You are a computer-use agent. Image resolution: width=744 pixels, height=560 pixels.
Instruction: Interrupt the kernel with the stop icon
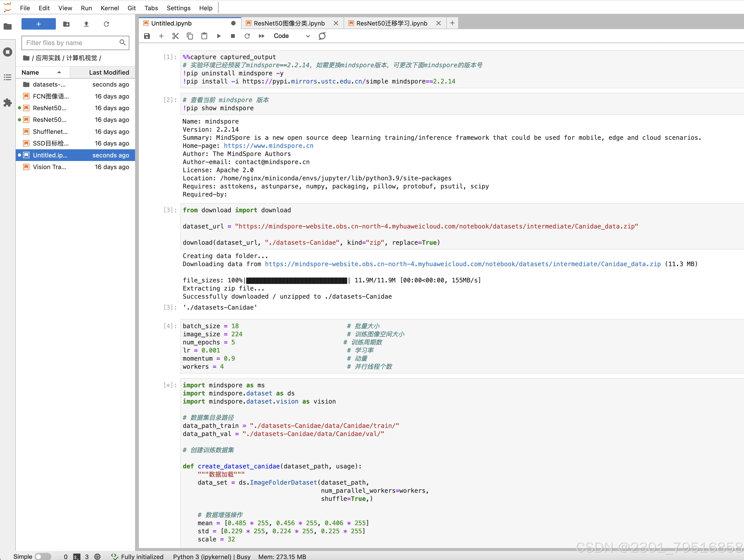(233, 36)
